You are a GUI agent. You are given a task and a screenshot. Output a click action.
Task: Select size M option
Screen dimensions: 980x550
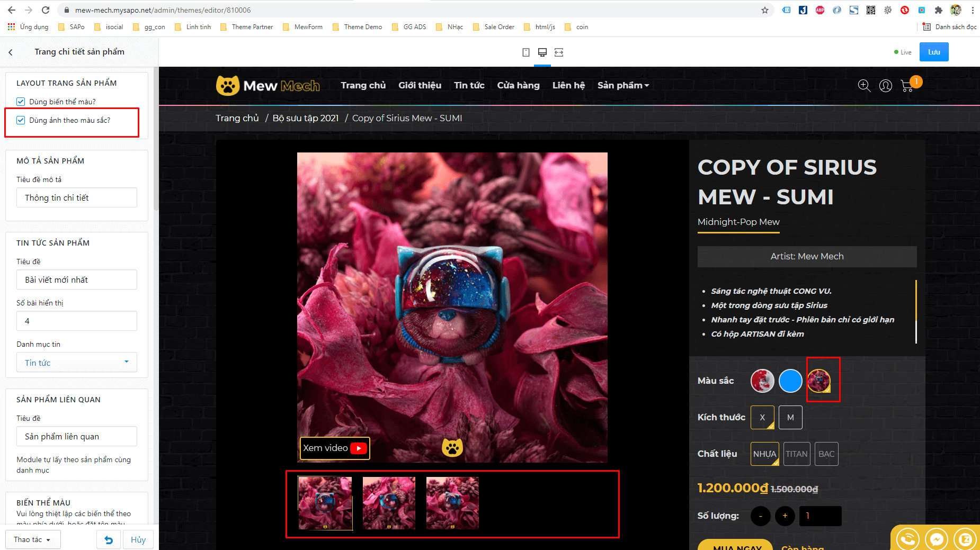(790, 417)
